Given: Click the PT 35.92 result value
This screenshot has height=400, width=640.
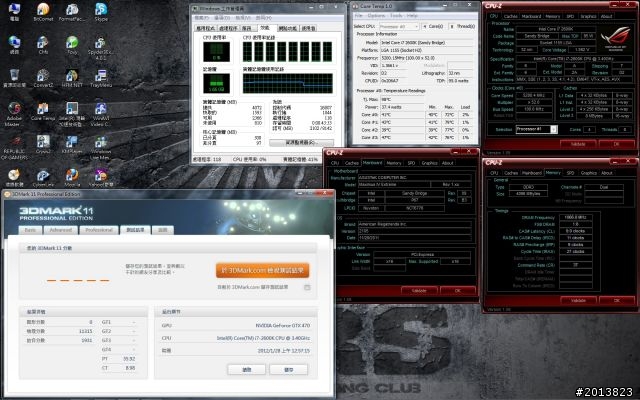Looking at the screenshot, I should coord(129,359).
